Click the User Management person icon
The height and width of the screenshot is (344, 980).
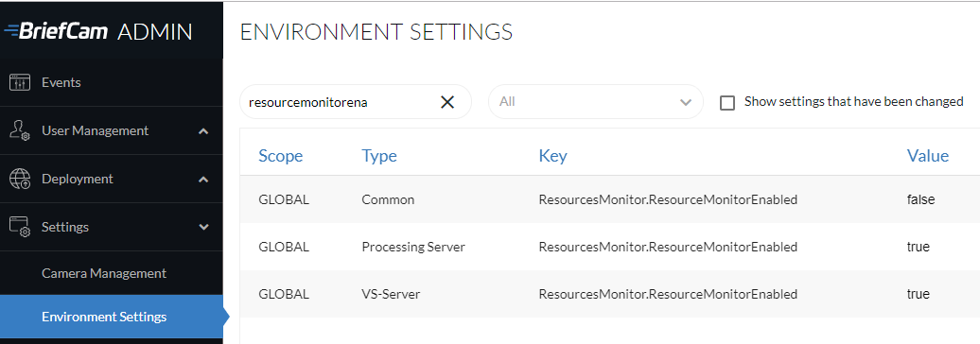click(20, 130)
